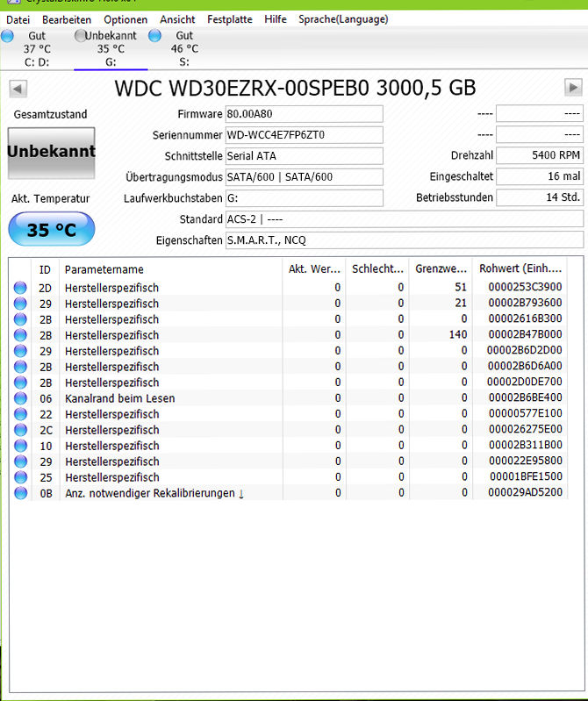This screenshot has width=588, height=701.
Task: Click the Schnittstelle field Serial ATA
Action: click(x=304, y=156)
